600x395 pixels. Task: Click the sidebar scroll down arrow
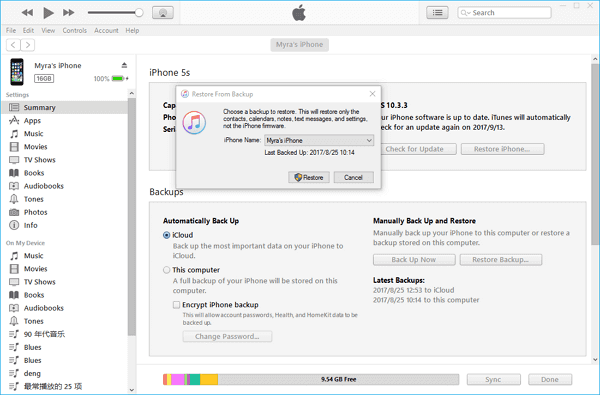point(132,390)
